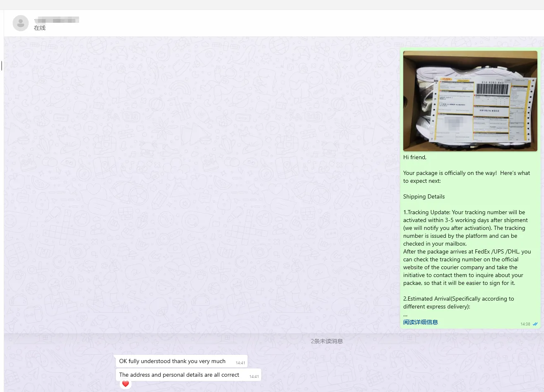Open the shoe box shipping label photo

coord(470,101)
